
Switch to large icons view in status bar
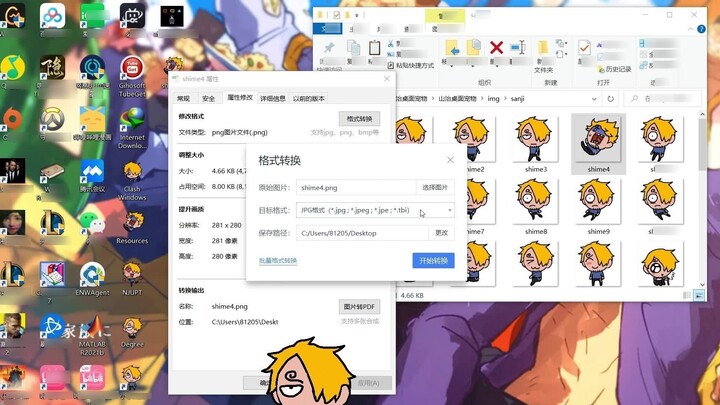[699, 295]
